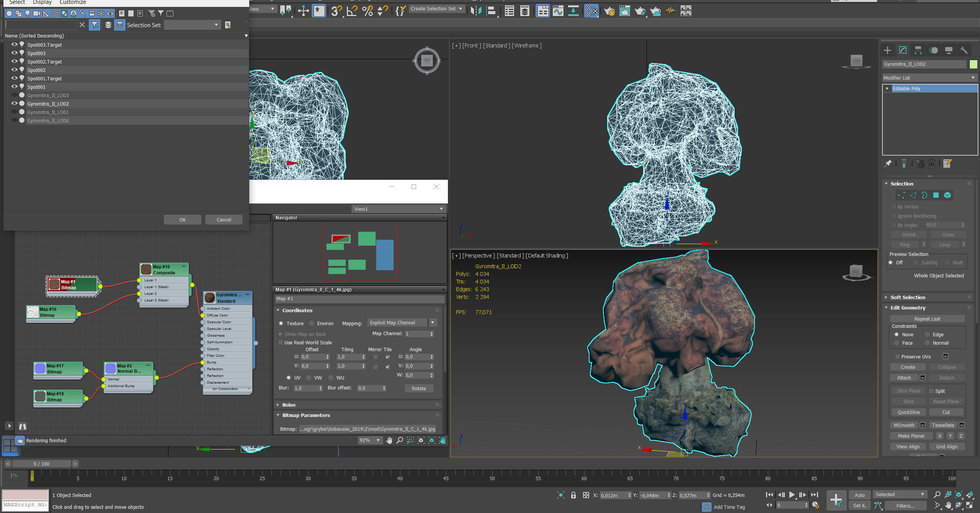Viewport: 980px width, 513px height.
Task: Remove modifier from stack with the trash icon
Action: pos(932,164)
